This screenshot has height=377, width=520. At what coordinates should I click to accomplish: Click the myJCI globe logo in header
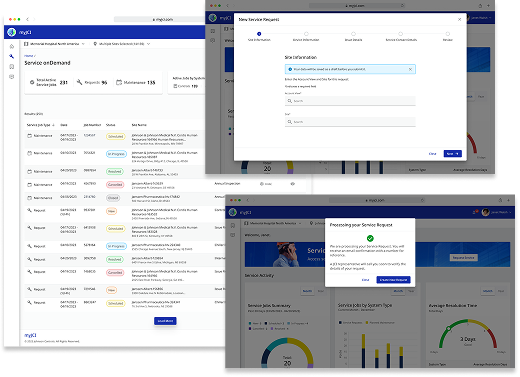(12, 32)
